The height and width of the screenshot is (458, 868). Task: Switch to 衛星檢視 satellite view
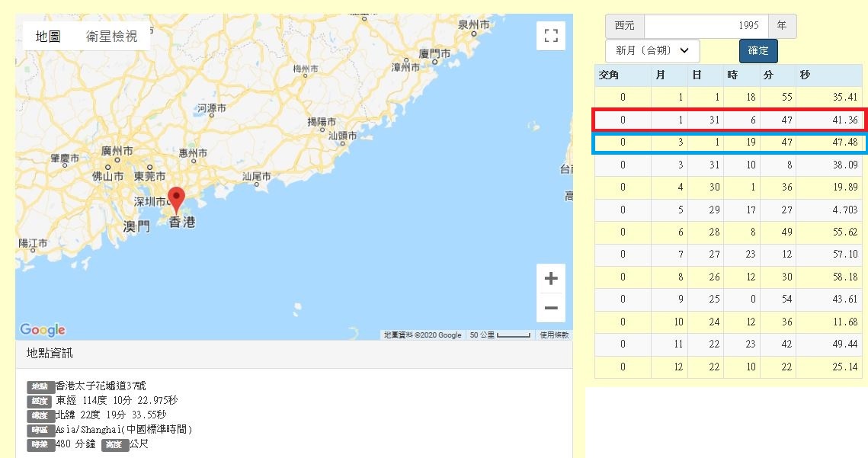[112, 35]
